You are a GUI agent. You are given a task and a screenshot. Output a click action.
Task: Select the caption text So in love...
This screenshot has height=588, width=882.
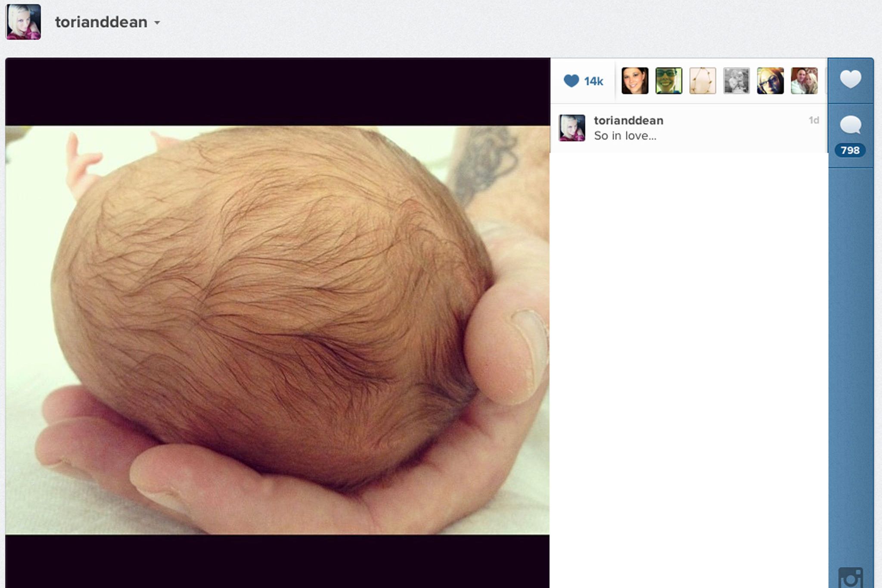coord(625,136)
